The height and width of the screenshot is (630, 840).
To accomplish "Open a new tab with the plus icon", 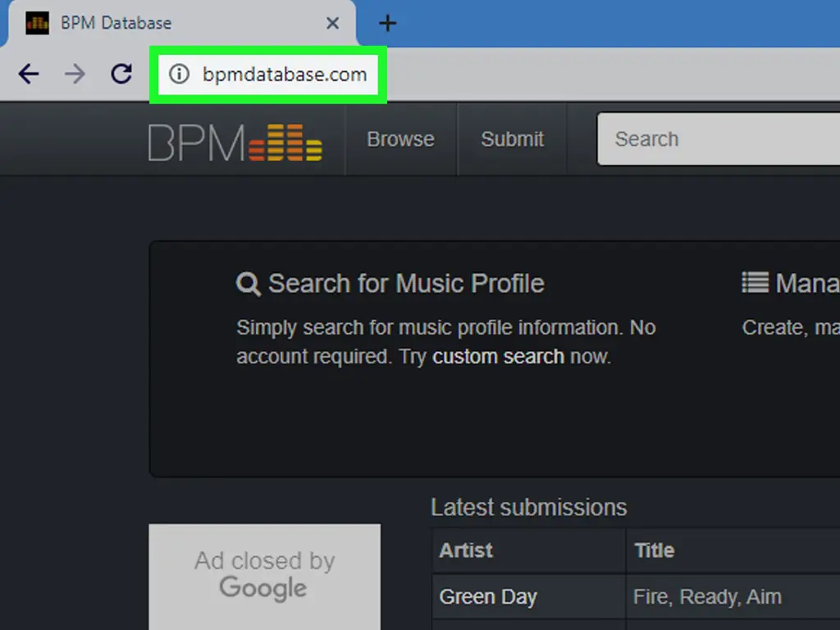I will 387,23.
